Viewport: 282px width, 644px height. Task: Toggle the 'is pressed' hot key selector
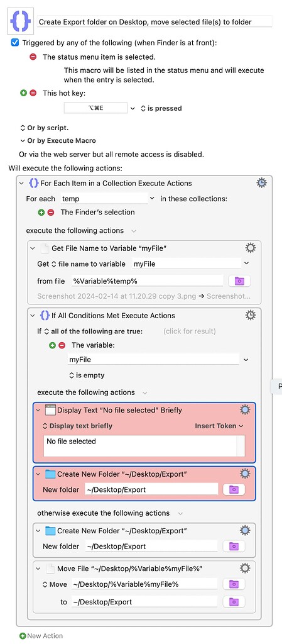(161, 108)
